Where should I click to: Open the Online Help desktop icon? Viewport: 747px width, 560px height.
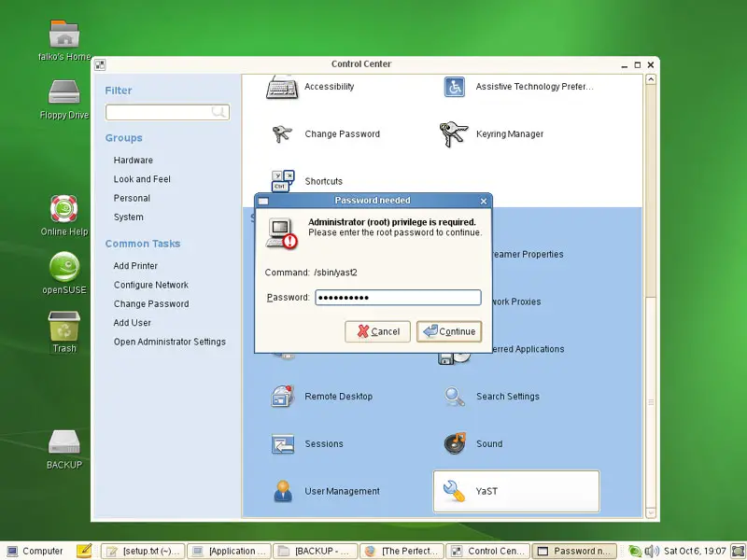click(64, 208)
